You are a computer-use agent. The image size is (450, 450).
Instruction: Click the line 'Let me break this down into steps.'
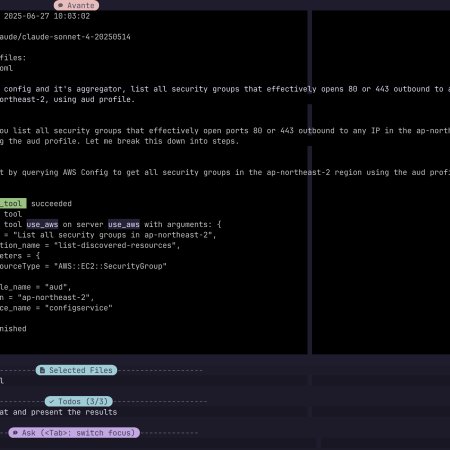tap(162, 141)
